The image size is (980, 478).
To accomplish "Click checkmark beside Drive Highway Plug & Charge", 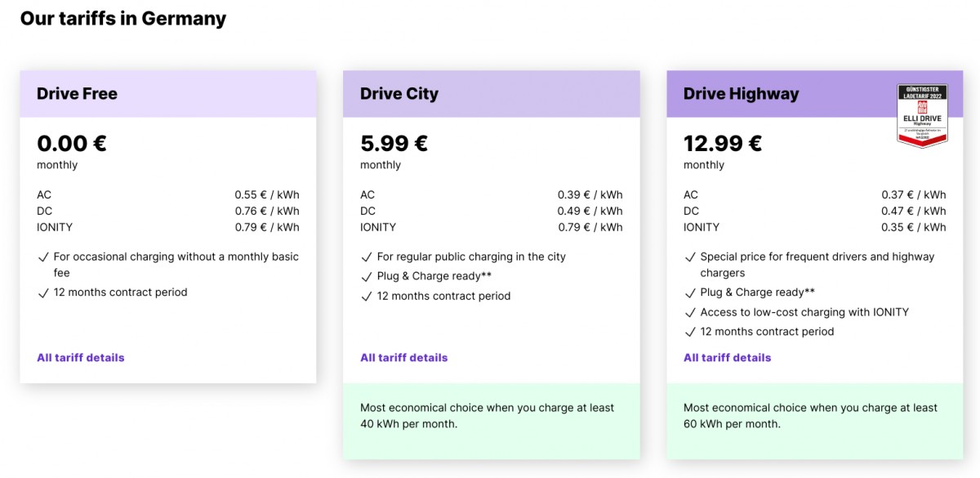I will click(x=690, y=292).
